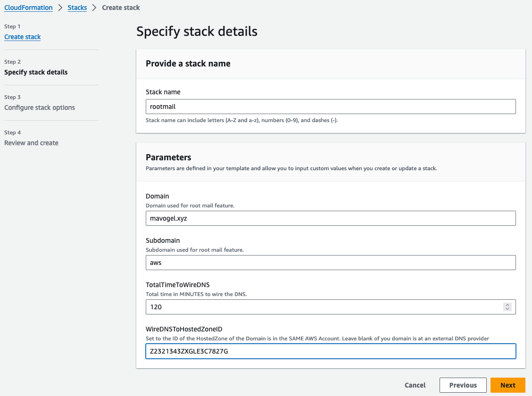Select Specify stack details step

pyautogui.click(x=36, y=72)
